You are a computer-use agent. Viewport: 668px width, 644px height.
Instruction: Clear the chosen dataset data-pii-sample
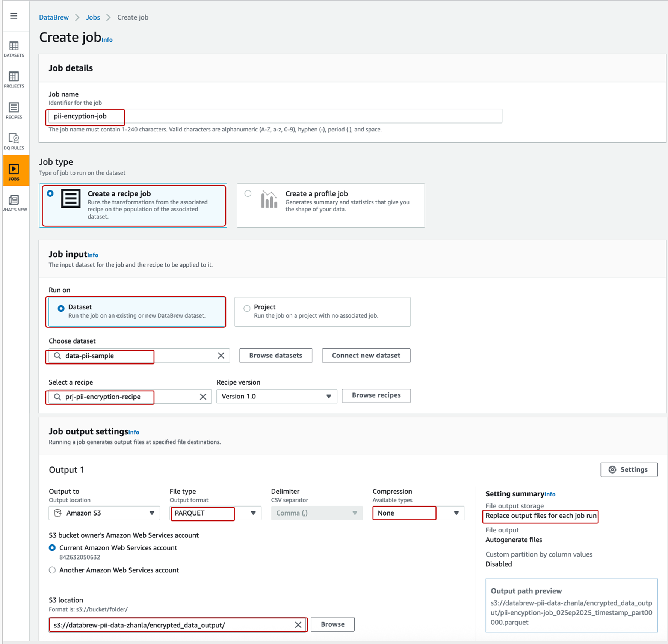(221, 356)
